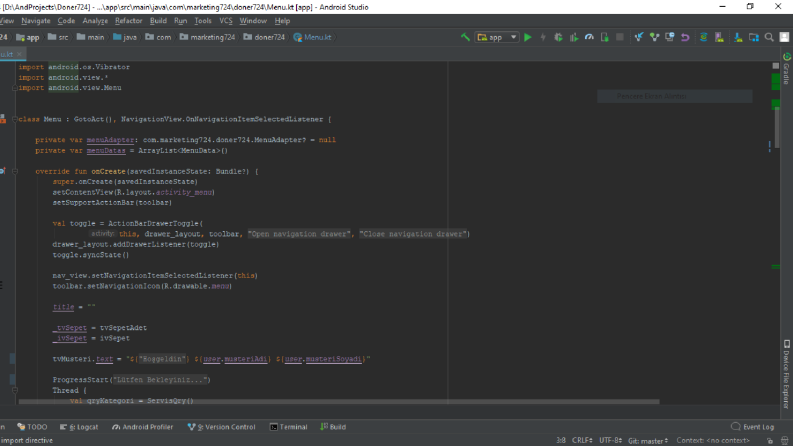This screenshot has width=793, height=446.
Task: Select the main breadcrumb folder
Action: 91,37
